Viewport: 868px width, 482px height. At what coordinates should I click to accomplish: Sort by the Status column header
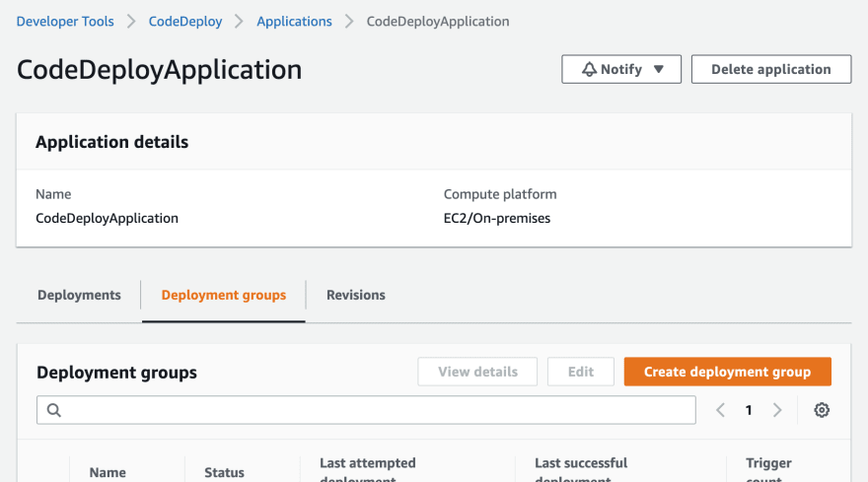[x=224, y=472]
